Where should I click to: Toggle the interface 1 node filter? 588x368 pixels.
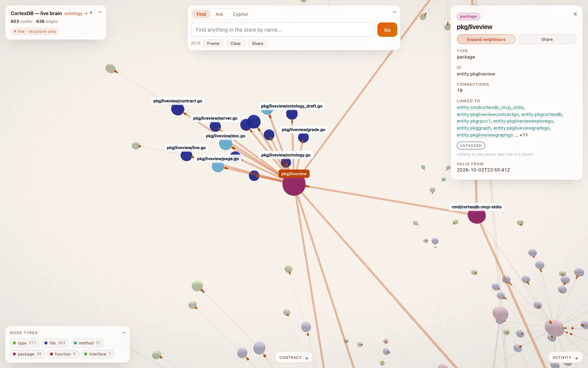pos(98,354)
